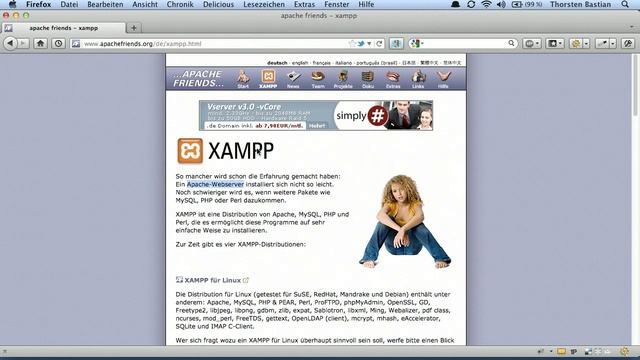
Task: Open the XAMPP icon in the site nav
Action: [268, 79]
